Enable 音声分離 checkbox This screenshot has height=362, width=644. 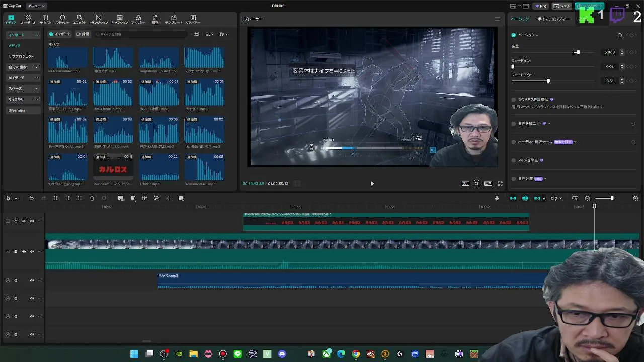513,179
